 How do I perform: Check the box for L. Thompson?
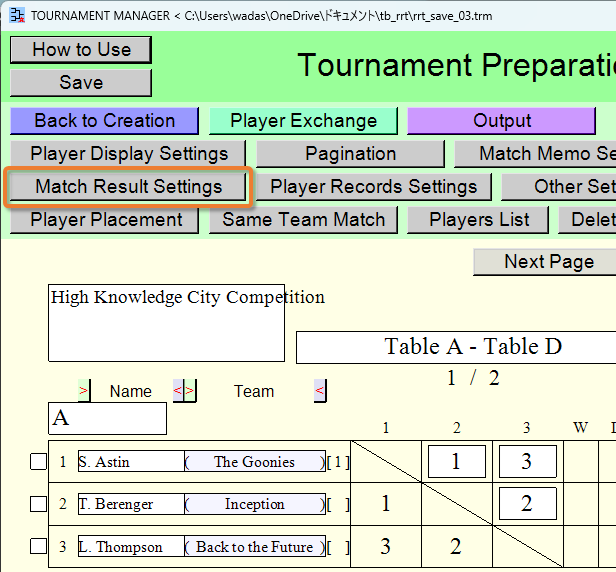pyautogui.click(x=38, y=546)
